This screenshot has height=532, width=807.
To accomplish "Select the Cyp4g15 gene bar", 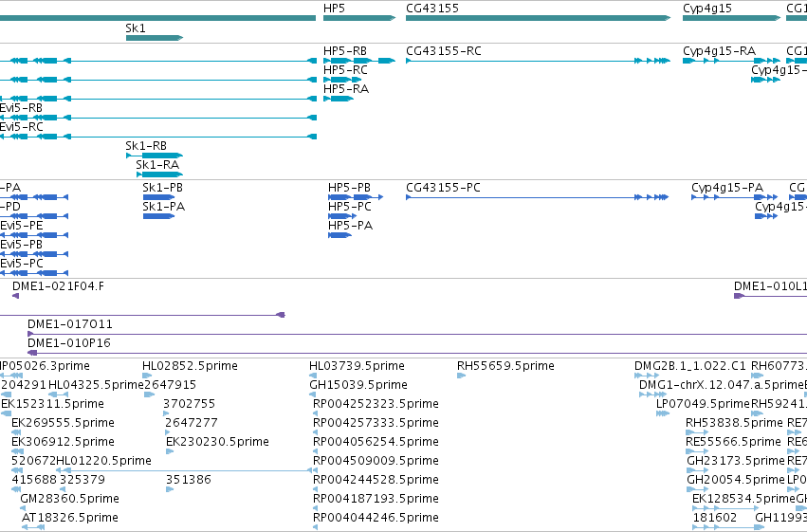I will tap(731, 18).
